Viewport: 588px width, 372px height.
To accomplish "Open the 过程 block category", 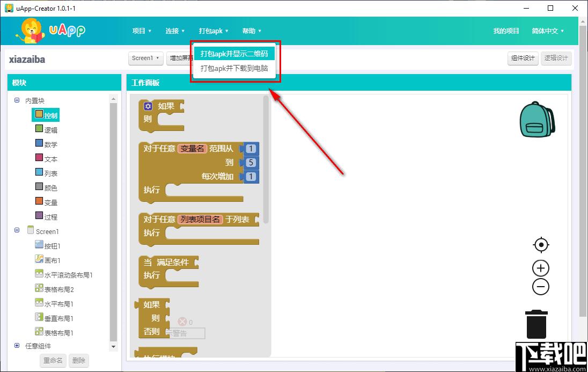I will (46, 216).
